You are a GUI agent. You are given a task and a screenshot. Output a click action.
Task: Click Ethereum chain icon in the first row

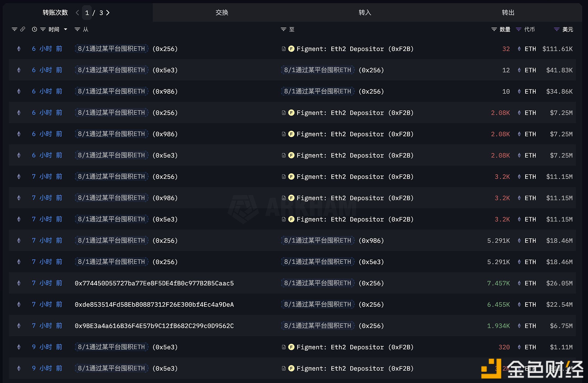19,49
